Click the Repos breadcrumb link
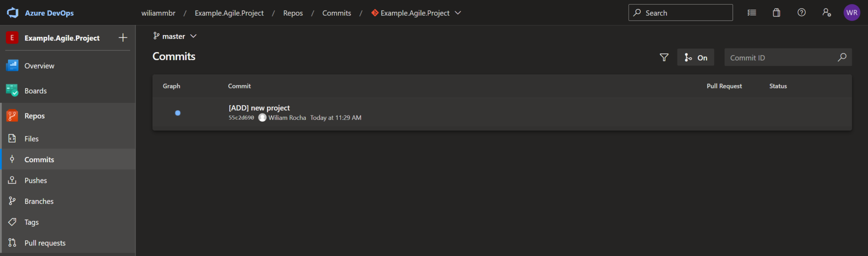The height and width of the screenshot is (256, 868). click(x=293, y=13)
